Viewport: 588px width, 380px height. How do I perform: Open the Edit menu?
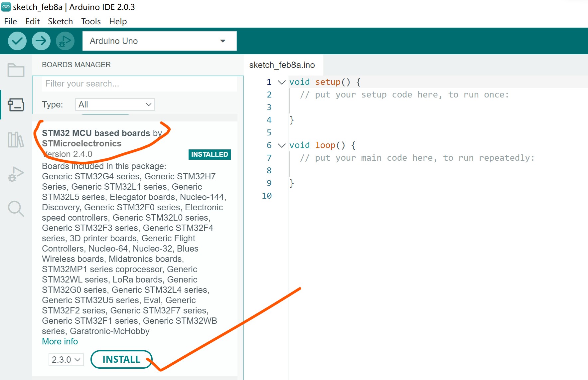click(33, 21)
